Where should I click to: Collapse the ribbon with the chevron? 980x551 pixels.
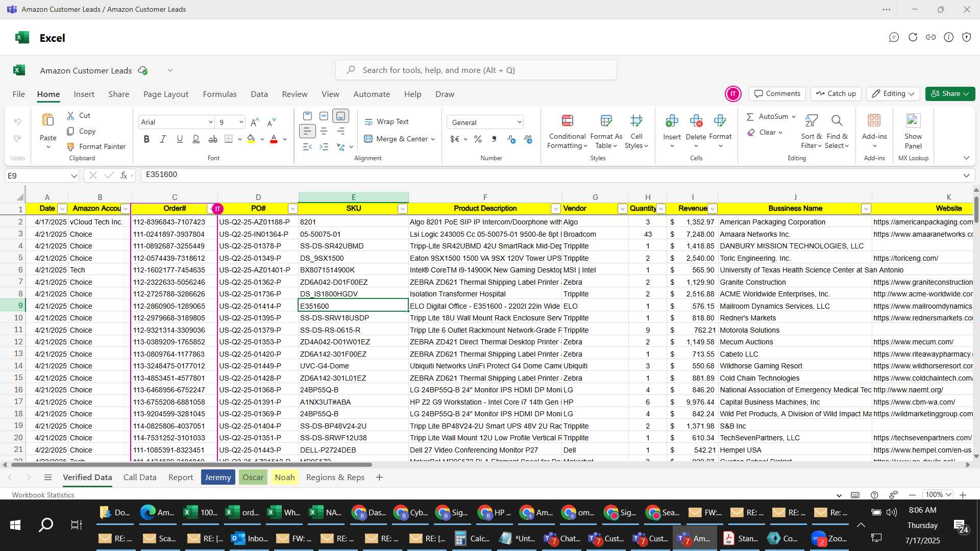click(x=966, y=158)
